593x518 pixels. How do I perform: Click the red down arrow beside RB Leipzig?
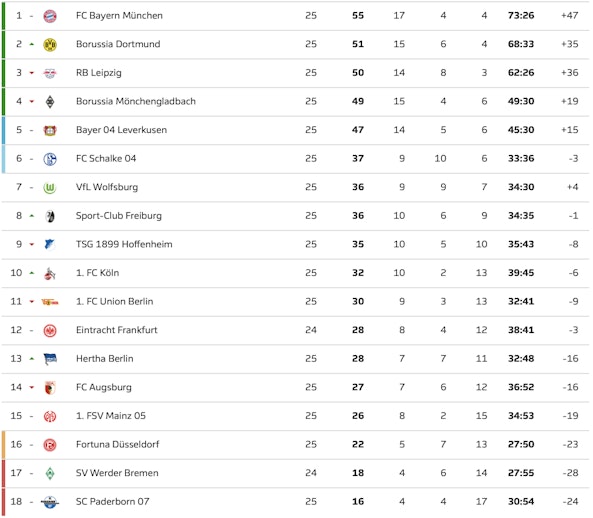point(32,73)
